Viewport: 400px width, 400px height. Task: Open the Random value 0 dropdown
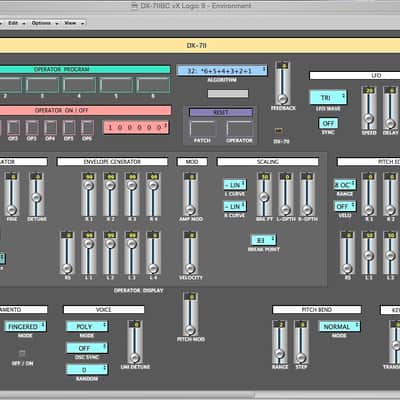click(x=87, y=370)
